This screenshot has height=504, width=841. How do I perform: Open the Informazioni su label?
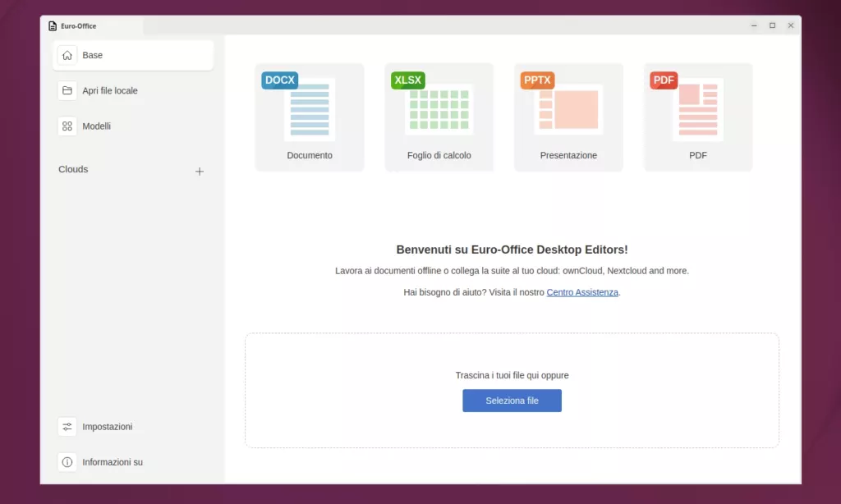point(113,462)
